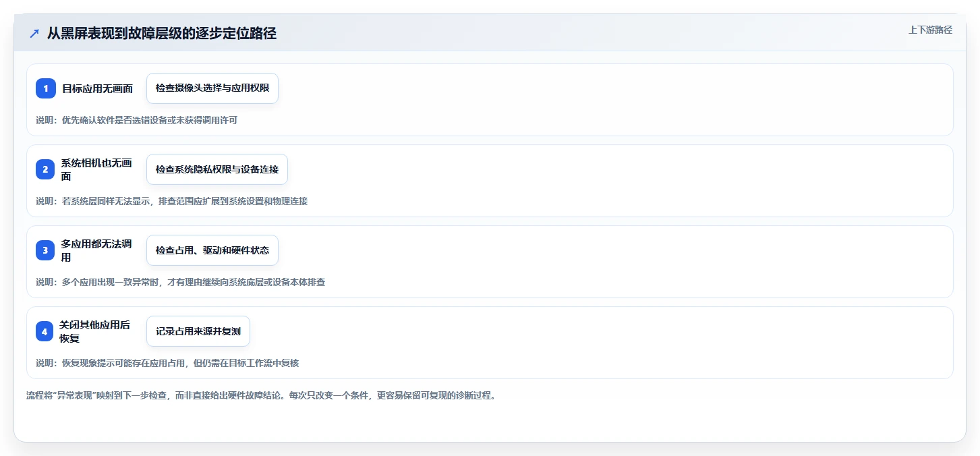Open 检查系统隐私权限与设备连接 action
The image size is (980, 456).
(217, 169)
